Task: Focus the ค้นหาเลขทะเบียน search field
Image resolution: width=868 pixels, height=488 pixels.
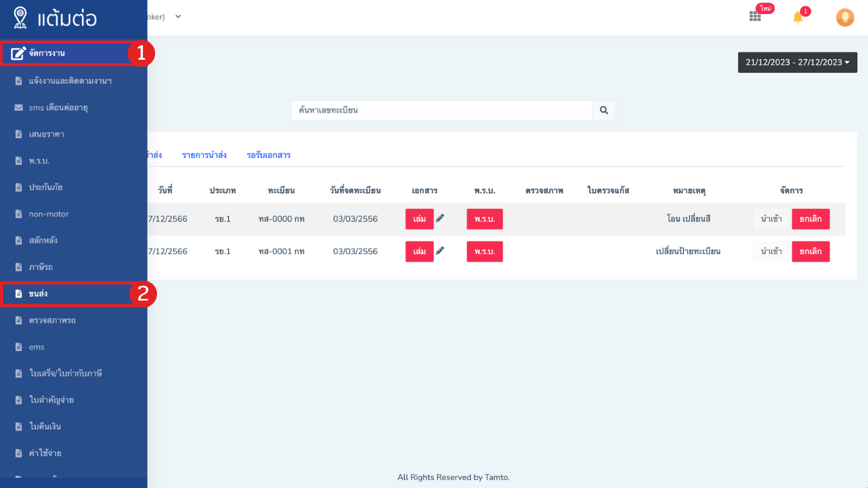Action: (x=442, y=110)
